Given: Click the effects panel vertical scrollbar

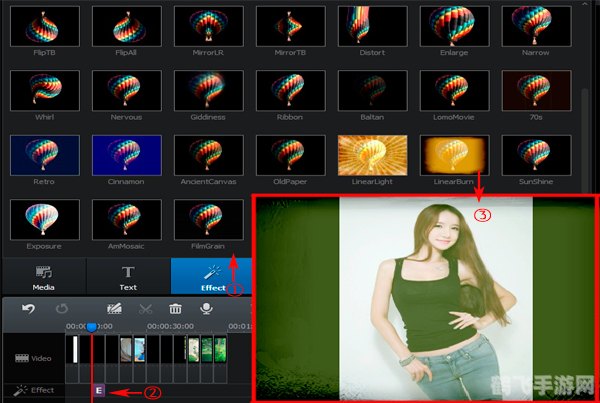Looking at the screenshot, I should click(584, 120).
